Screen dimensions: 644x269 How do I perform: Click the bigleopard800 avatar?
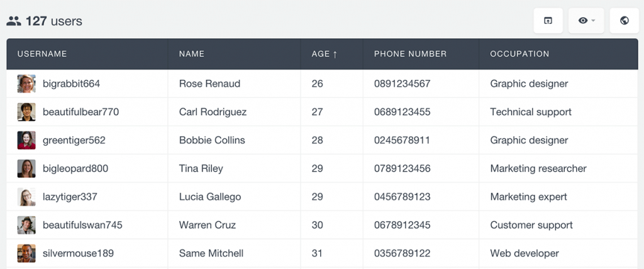coord(26,168)
